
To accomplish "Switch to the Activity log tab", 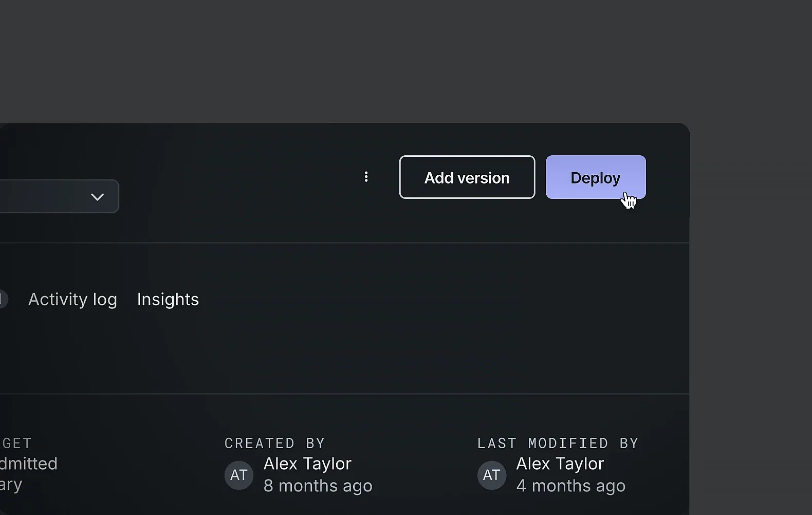I will (72, 299).
